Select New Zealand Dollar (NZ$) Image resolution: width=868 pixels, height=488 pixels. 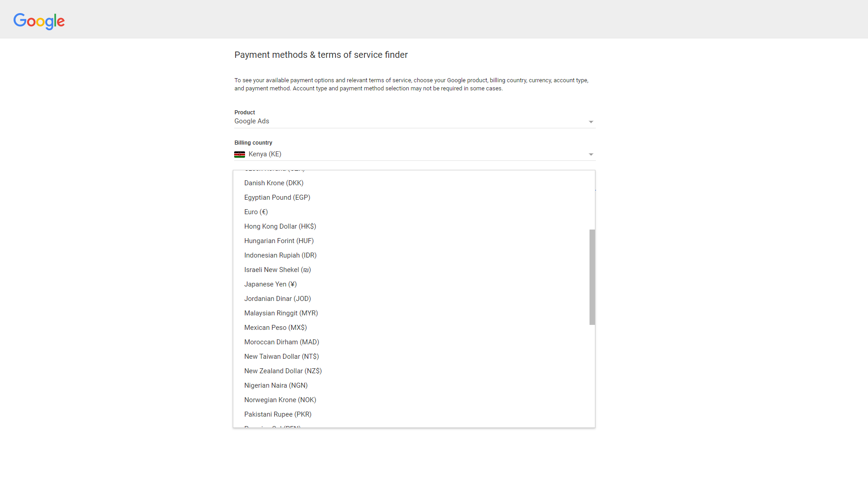[x=283, y=371]
